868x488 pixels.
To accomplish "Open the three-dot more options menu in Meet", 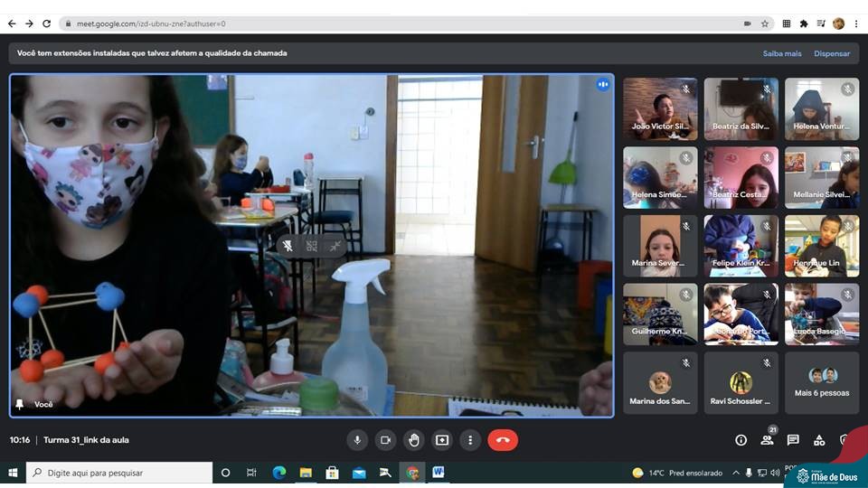I will 470,440.
